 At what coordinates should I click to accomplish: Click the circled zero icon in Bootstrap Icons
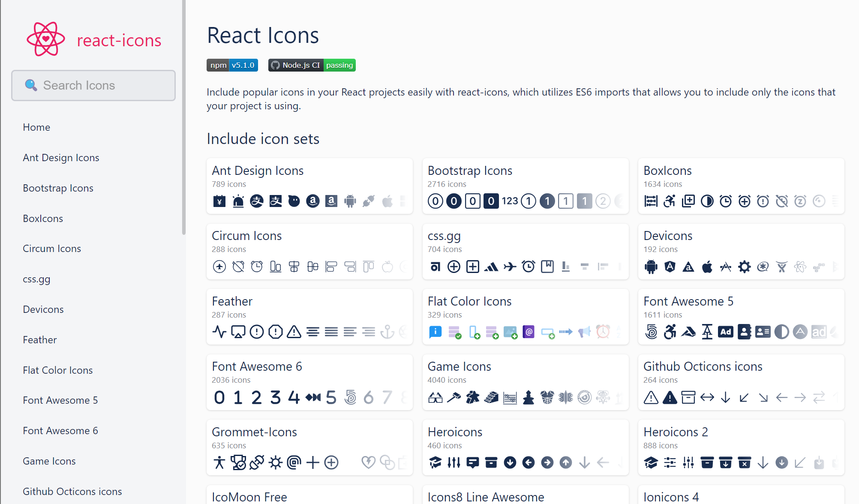(435, 201)
